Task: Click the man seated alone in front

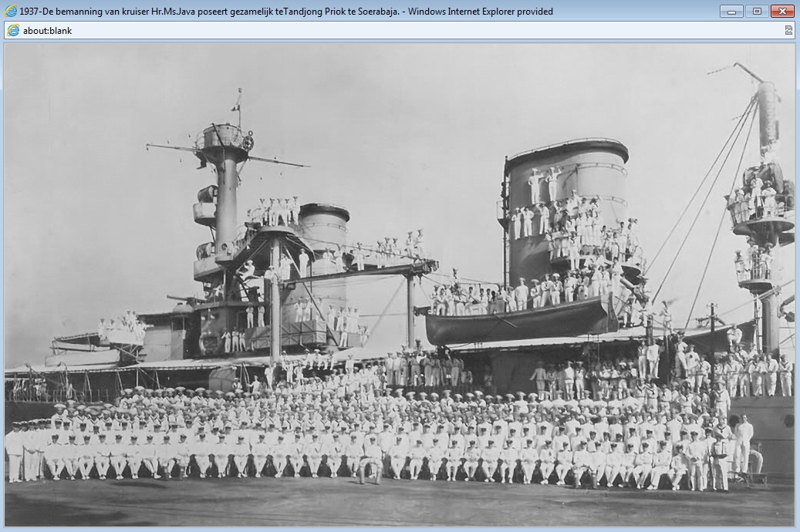Action: 371,463
